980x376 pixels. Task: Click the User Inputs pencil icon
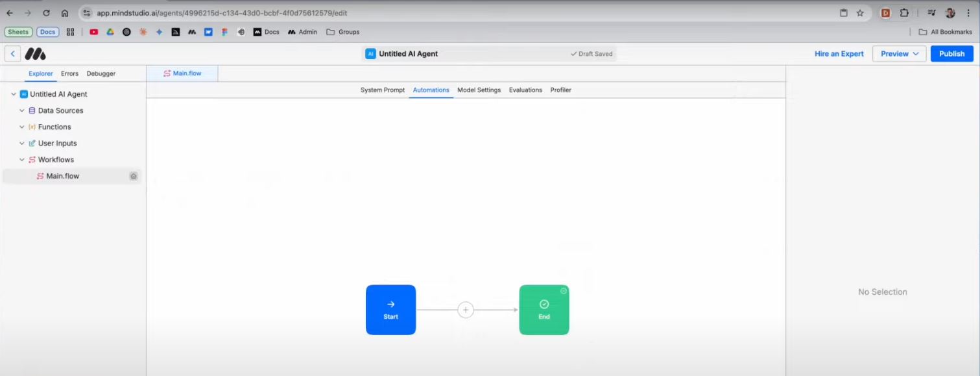point(31,143)
